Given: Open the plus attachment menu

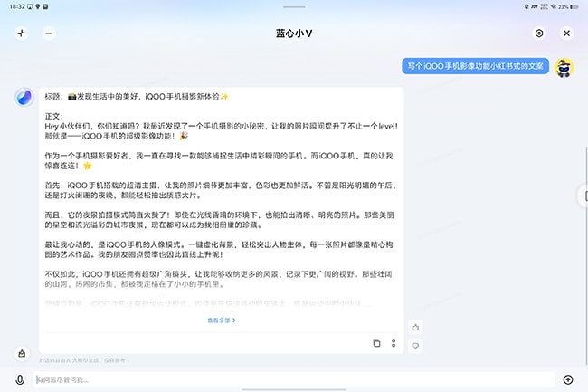Looking at the screenshot, I should (567, 379).
